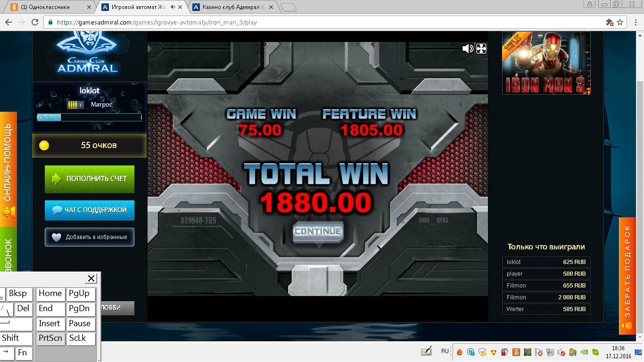
Task: Bookmark this page with the star icon
Action: click(620, 22)
